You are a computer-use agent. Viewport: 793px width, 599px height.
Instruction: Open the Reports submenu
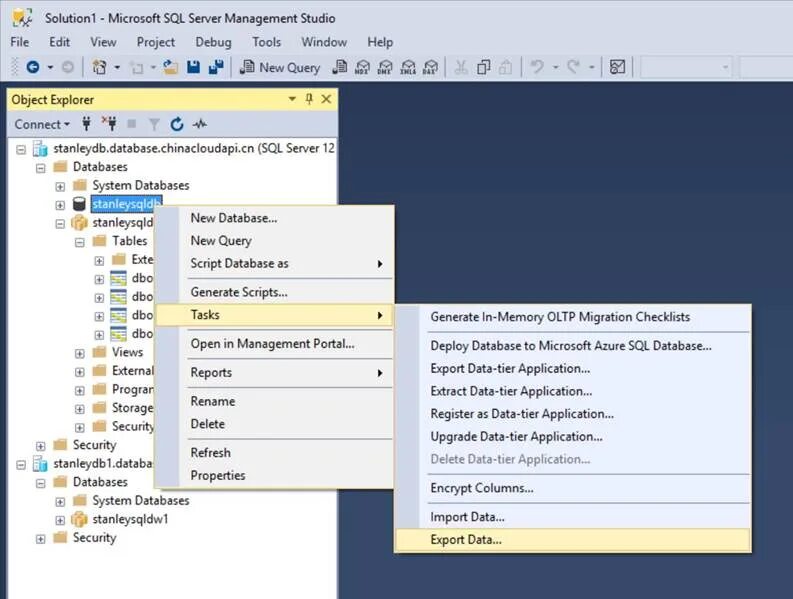(x=275, y=373)
